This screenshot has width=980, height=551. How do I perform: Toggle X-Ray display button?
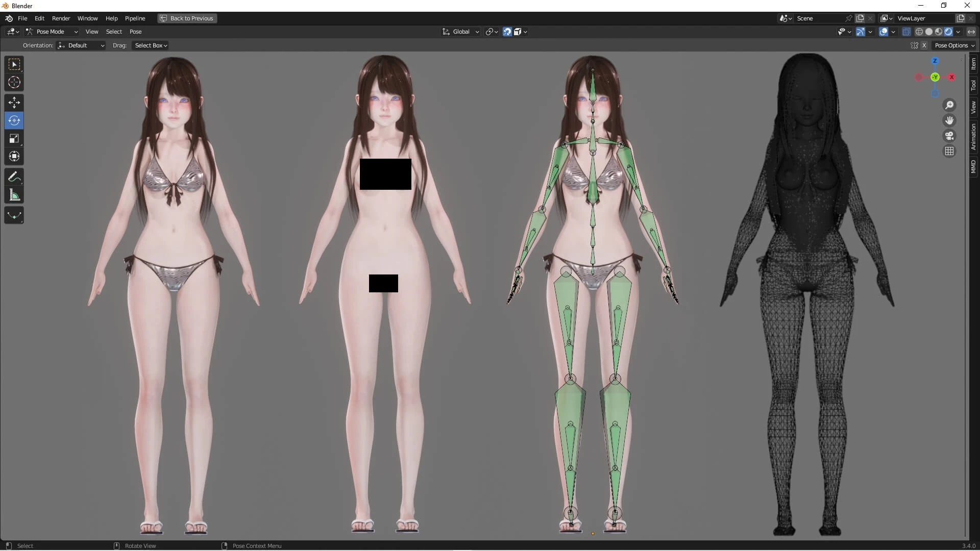[906, 32]
